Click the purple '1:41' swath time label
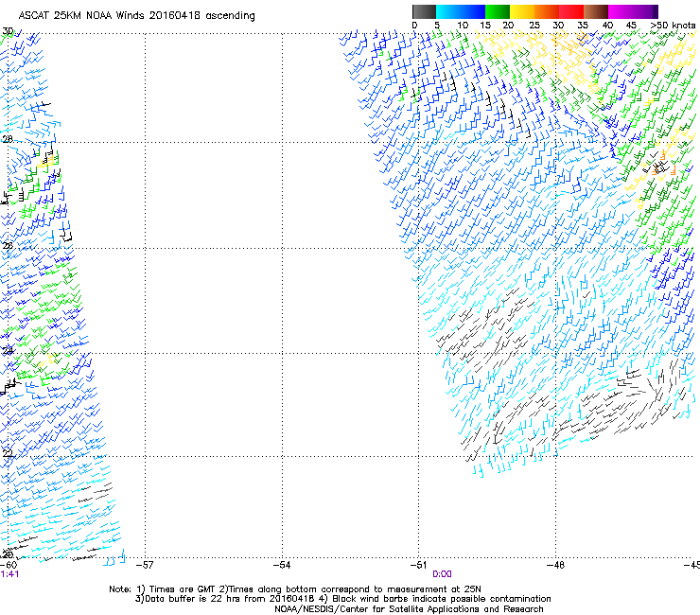700x615 pixels. click(9, 574)
